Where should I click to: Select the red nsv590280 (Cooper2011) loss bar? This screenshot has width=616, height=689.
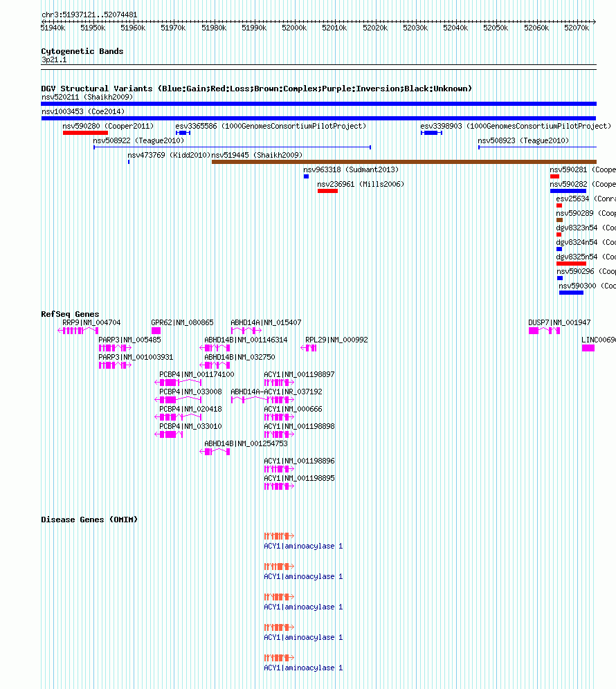tap(85, 133)
